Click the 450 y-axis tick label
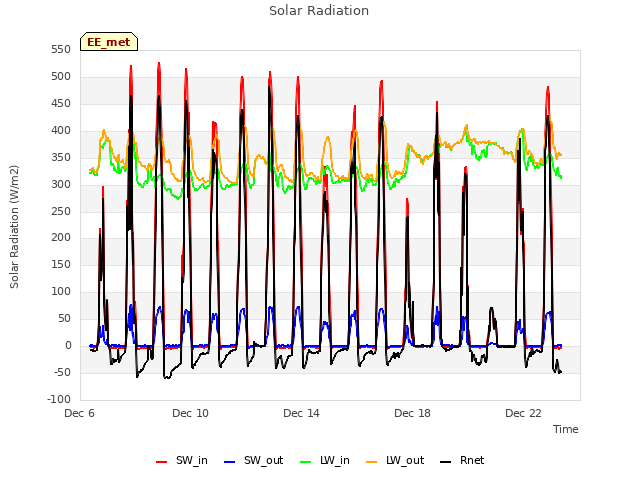Screen dimensions: 640x480 tap(61, 104)
